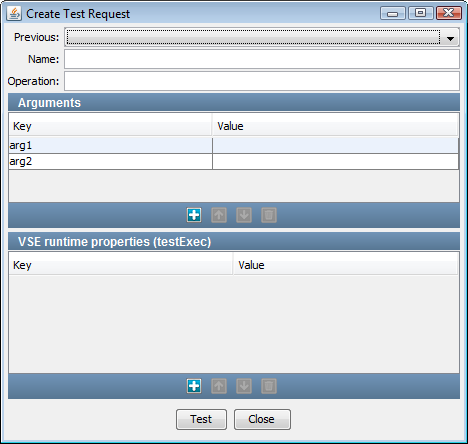Select the arg1 key cell
Screen dimensions: 468x444
click(x=110, y=145)
